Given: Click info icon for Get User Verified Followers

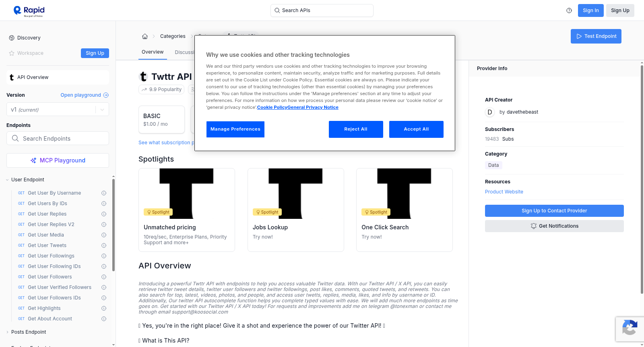Looking at the screenshot, I should tap(104, 287).
